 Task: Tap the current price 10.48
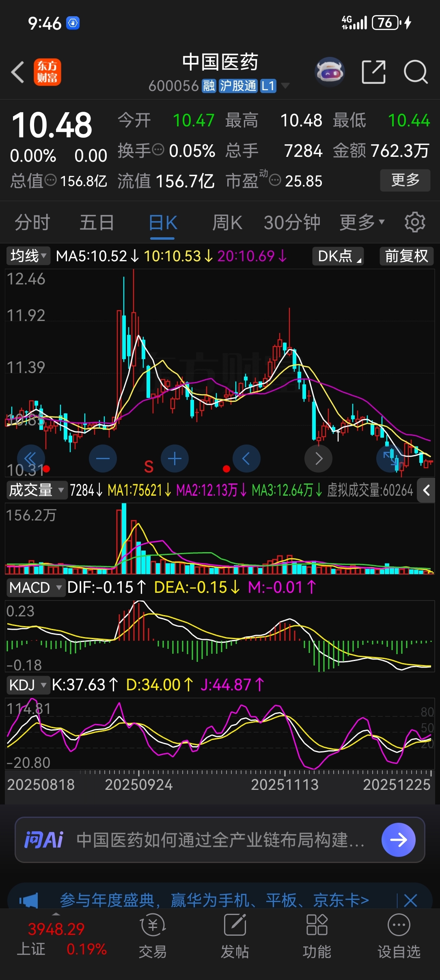52,125
